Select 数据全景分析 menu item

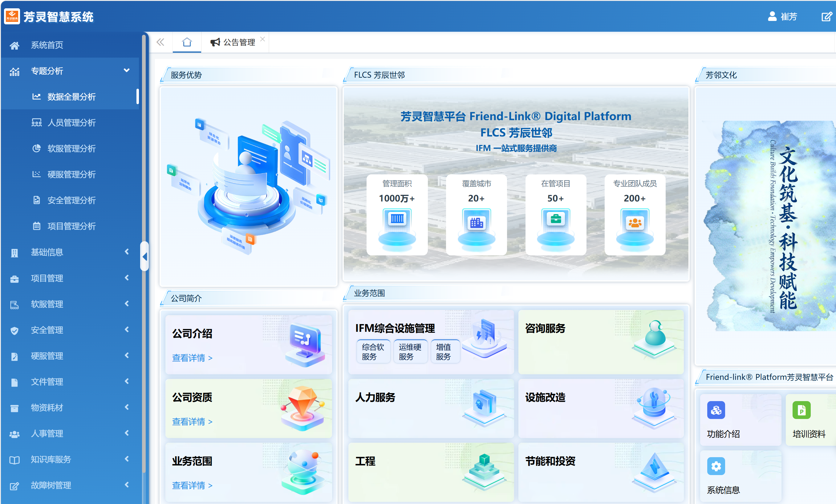pyautogui.click(x=71, y=97)
